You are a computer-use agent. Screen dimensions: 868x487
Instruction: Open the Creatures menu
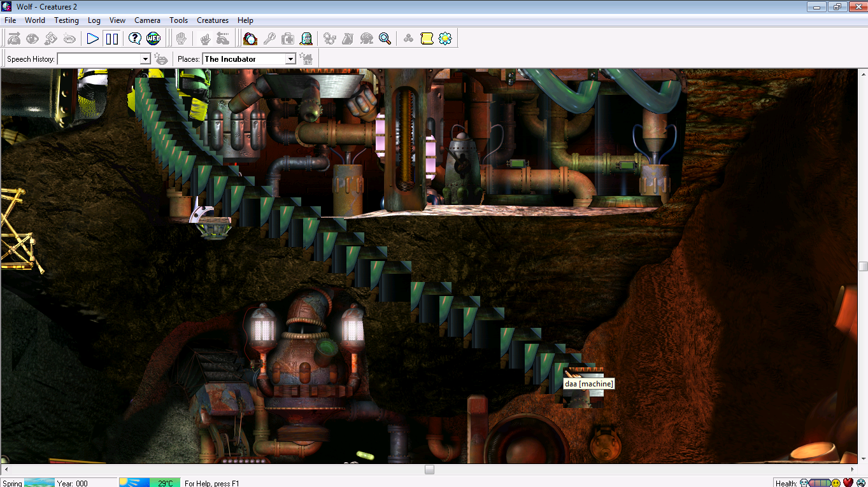(213, 20)
